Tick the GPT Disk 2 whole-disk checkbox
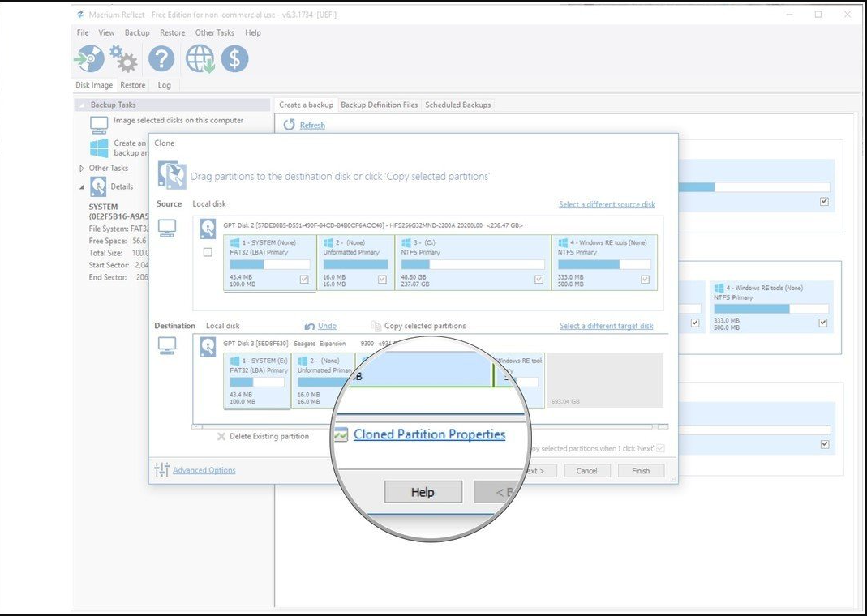The height and width of the screenshot is (616, 867). (208, 252)
